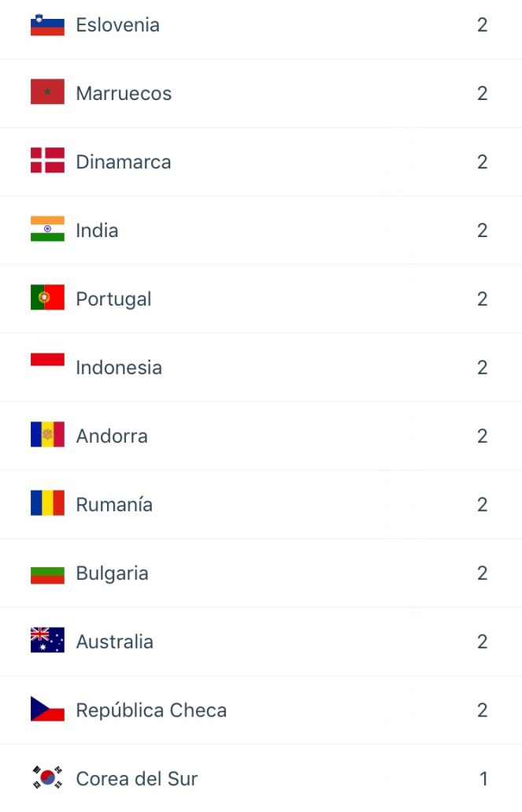522x812 pixels.
Task: Click the Morocco flag icon
Action: point(47,93)
